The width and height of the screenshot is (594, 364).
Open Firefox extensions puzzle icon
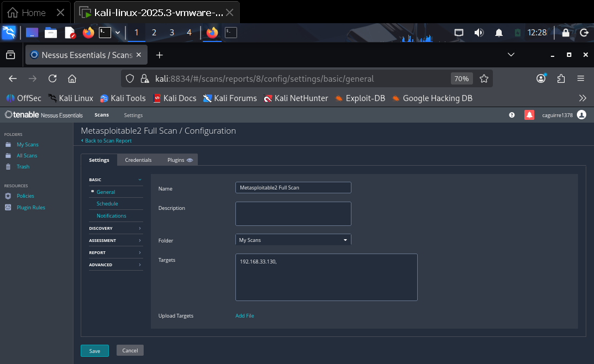(x=561, y=78)
